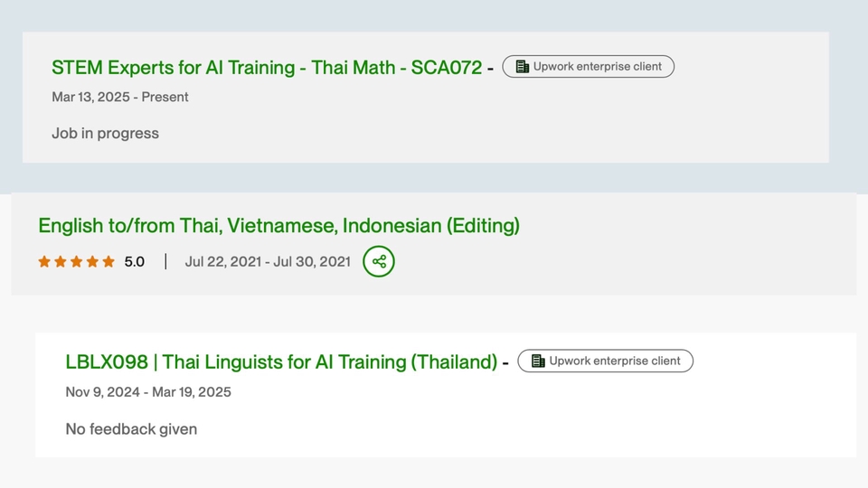868x488 pixels.
Task: Click the "Upwork enterprise client" label on the STEM job
Action: [598, 67]
